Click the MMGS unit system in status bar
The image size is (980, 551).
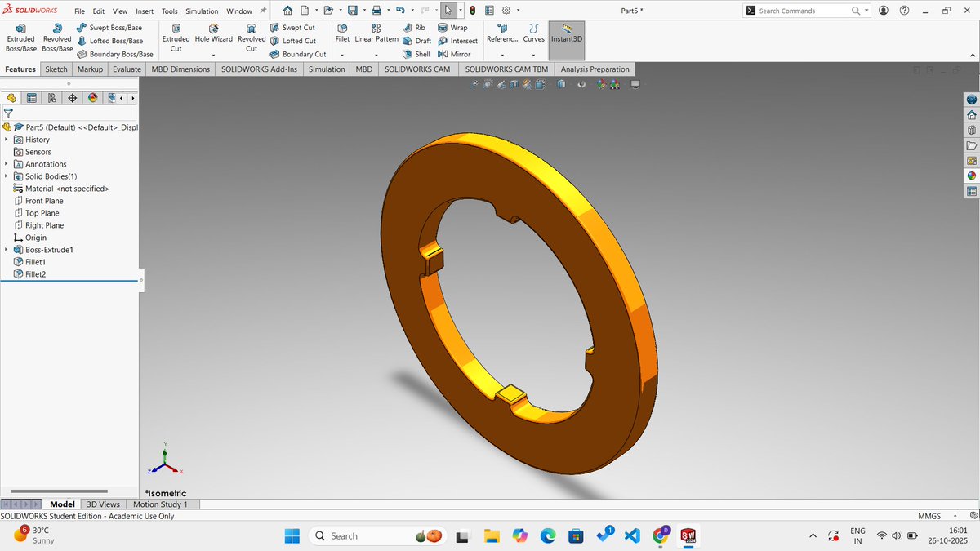[x=929, y=516]
